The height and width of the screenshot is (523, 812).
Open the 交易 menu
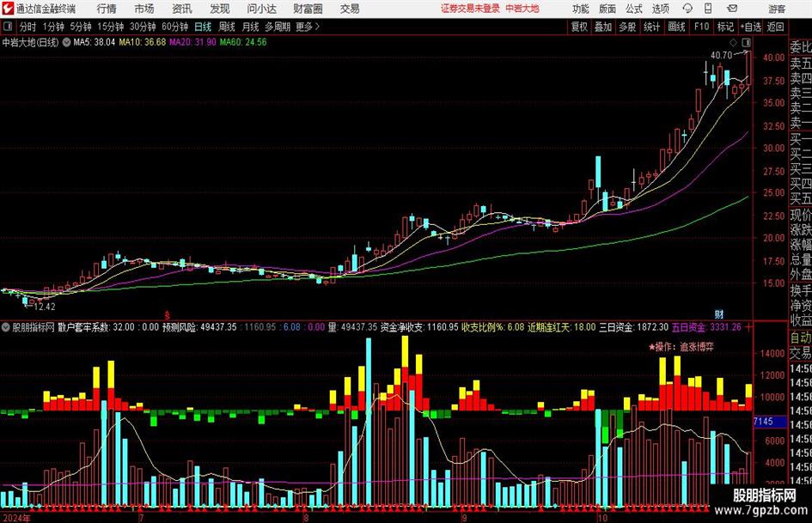(x=350, y=9)
